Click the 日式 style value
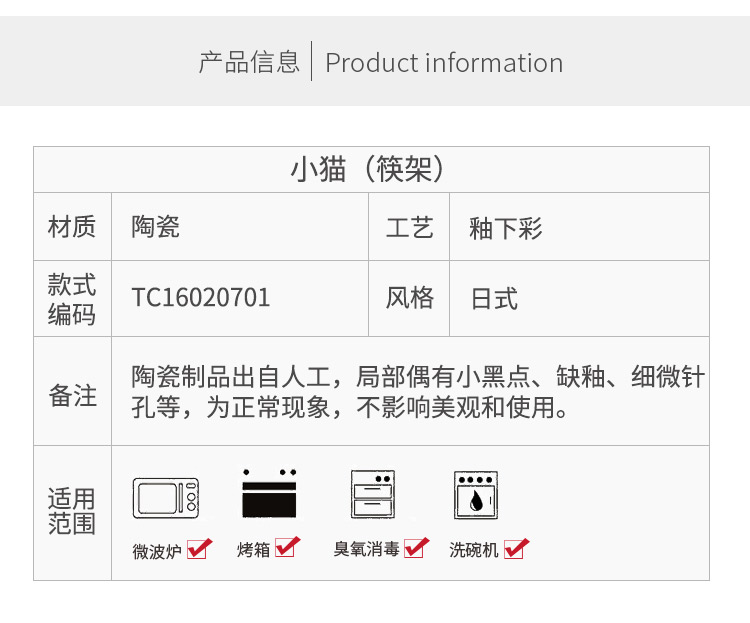The height and width of the screenshot is (623, 750). tap(494, 298)
